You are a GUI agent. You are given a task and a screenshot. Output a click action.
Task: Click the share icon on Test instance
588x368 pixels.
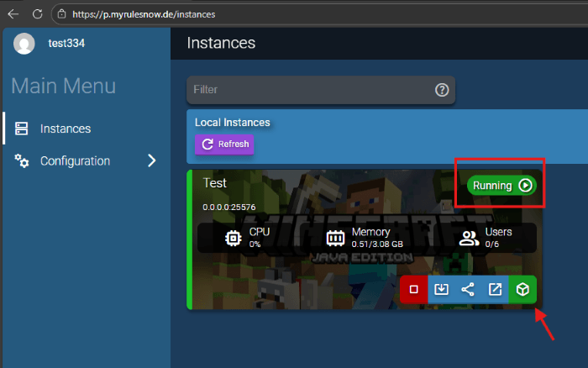[x=468, y=290]
